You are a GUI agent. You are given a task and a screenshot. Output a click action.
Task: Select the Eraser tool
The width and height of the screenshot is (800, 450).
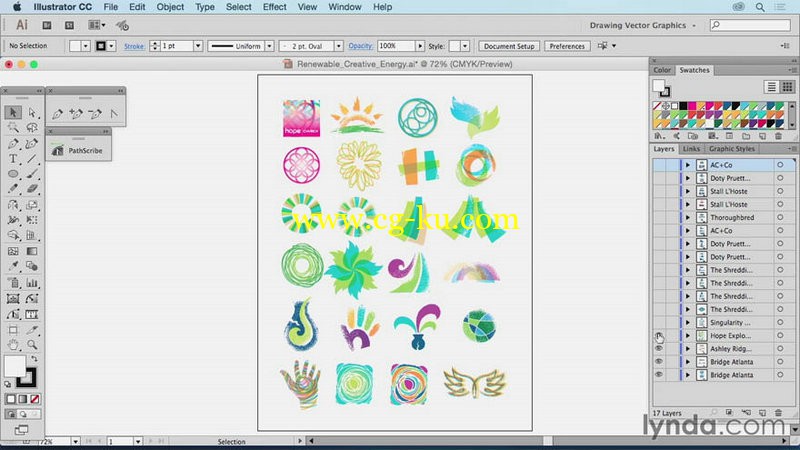click(32, 189)
